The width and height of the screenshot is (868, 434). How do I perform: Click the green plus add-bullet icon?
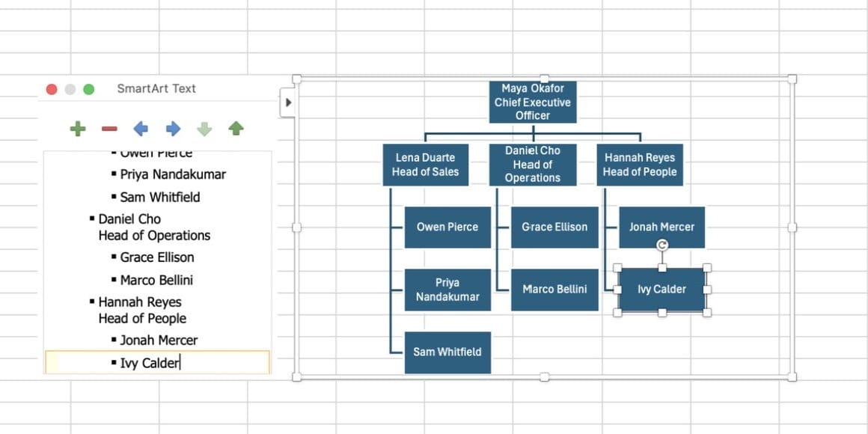coord(78,129)
